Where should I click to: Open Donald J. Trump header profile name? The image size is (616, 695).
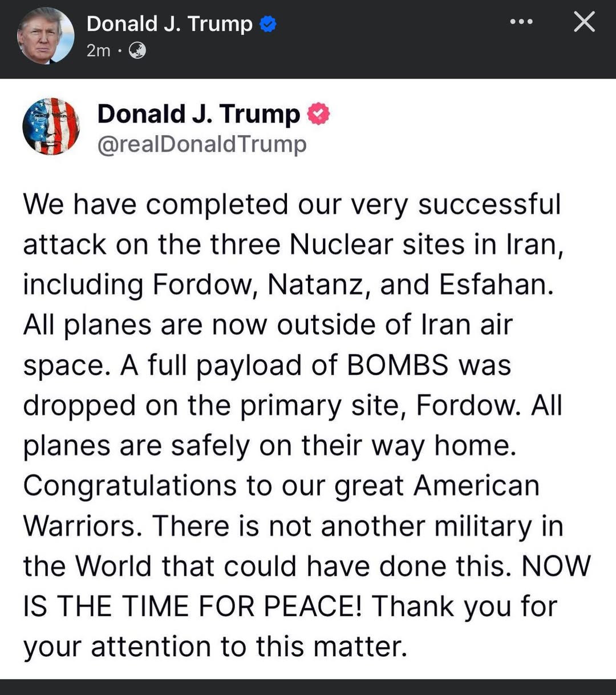pos(169,24)
